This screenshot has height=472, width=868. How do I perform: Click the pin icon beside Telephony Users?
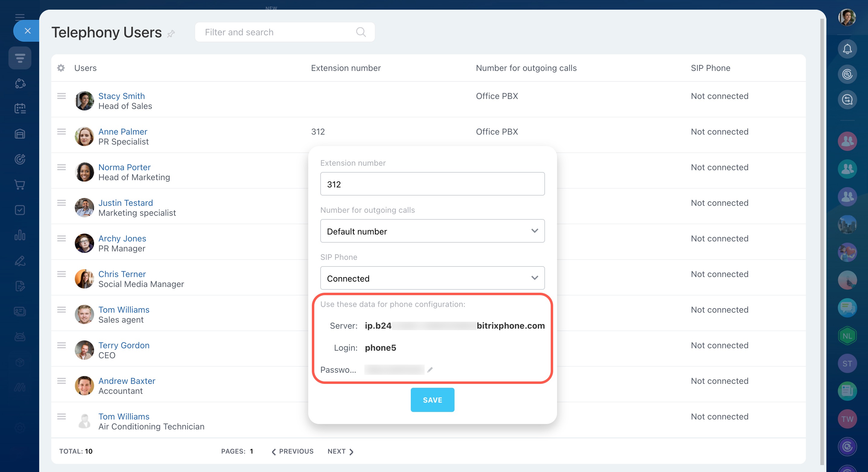171,33
